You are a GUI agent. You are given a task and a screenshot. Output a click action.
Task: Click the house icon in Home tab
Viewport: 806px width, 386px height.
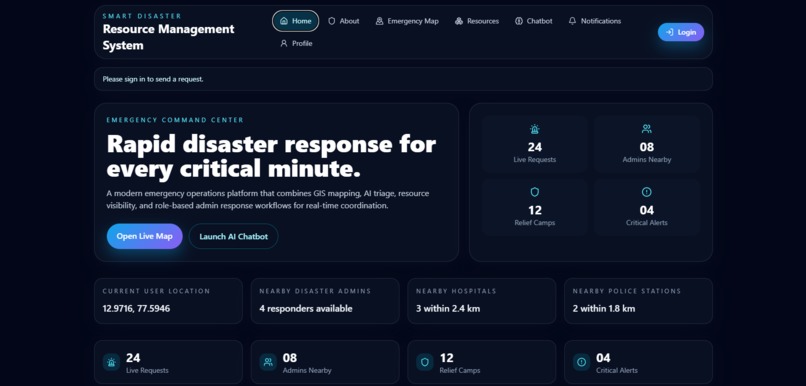click(x=284, y=21)
